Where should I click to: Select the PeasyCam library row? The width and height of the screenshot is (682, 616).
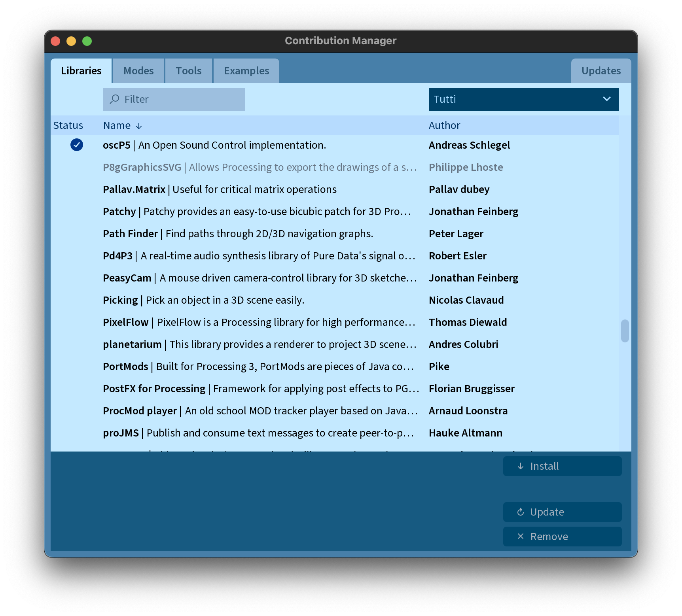point(335,278)
